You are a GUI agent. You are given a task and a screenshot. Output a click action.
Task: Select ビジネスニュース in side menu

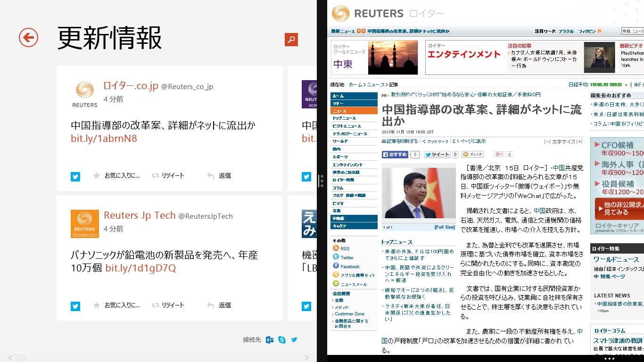[x=354, y=126]
